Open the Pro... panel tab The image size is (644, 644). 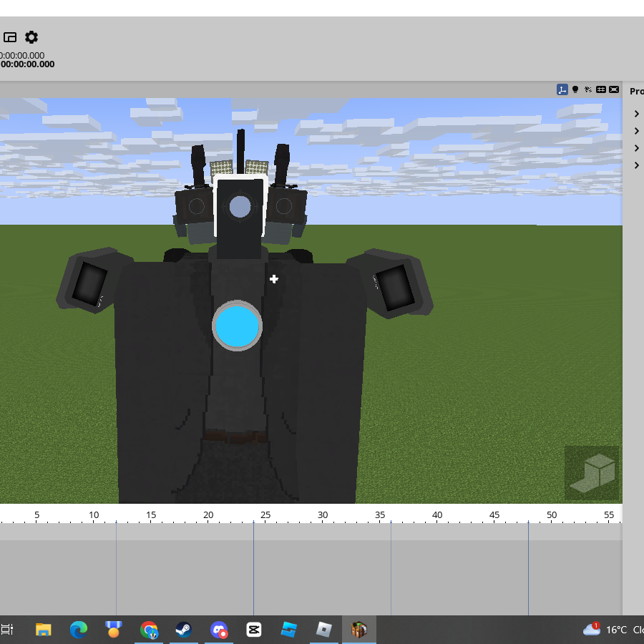point(637,91)
